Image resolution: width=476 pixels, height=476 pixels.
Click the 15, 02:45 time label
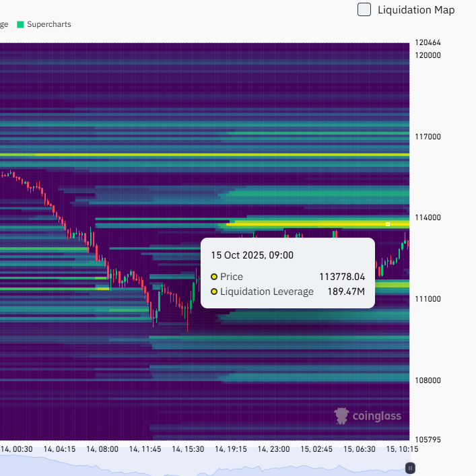pyautogui.click(x=316, y=449)
